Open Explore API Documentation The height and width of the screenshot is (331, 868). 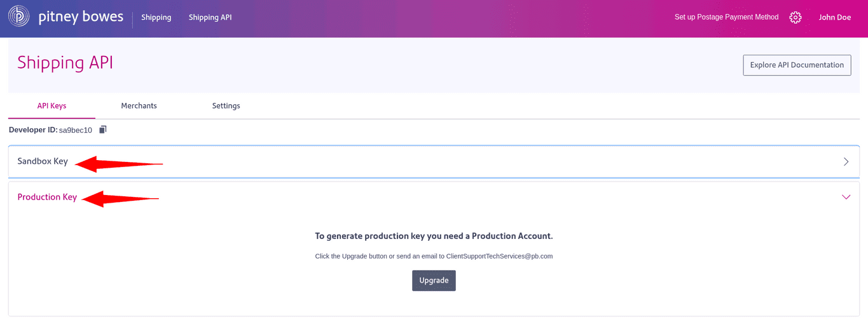pos(797,65)
